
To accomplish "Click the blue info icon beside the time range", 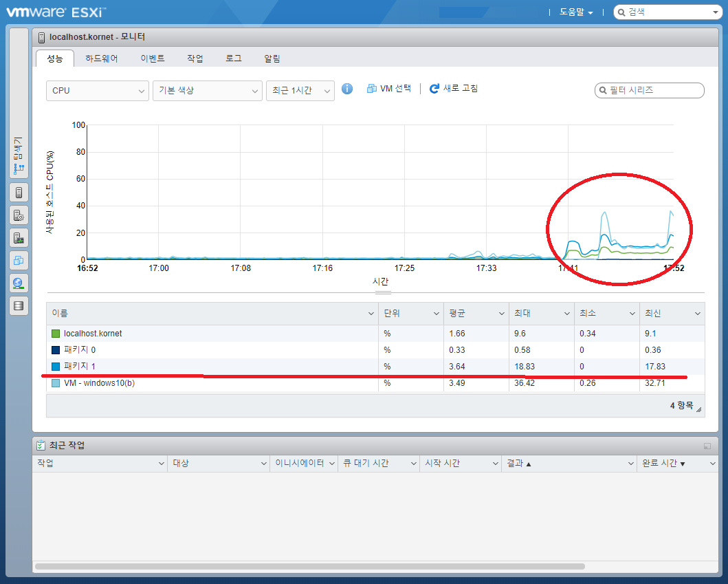I will coord(347,89).
